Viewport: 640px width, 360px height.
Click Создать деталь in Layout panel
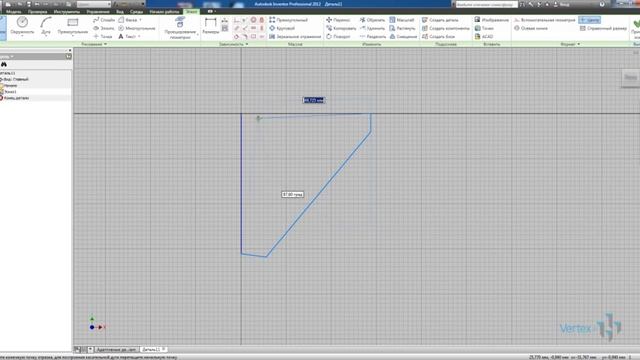(x=440, y=20)
